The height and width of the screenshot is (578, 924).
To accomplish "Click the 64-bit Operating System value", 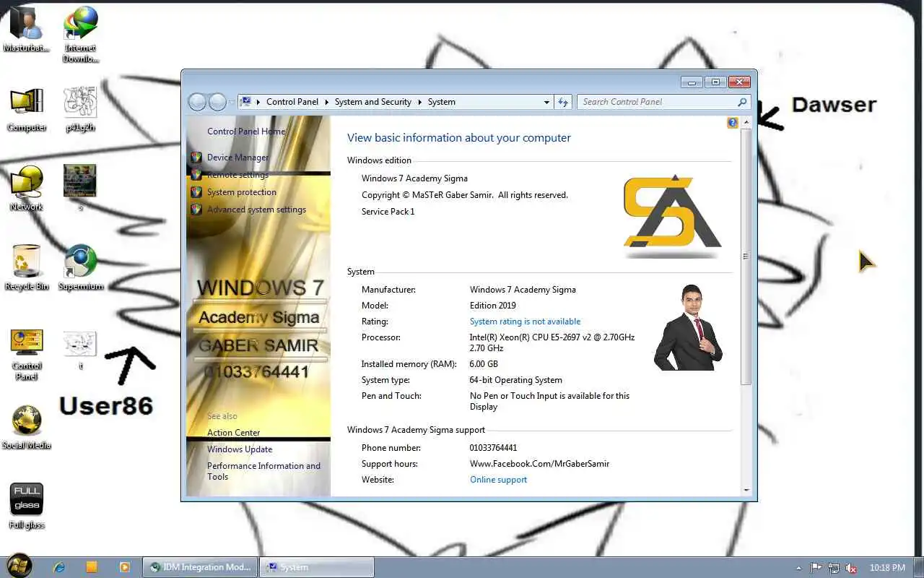I will click(515, 380).
